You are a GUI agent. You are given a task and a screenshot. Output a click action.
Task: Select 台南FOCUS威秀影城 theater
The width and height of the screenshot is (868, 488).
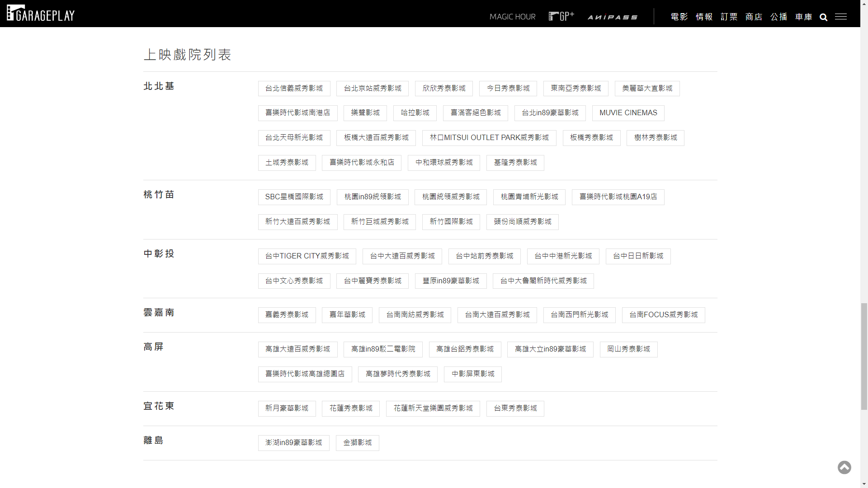tap(664, 315)
